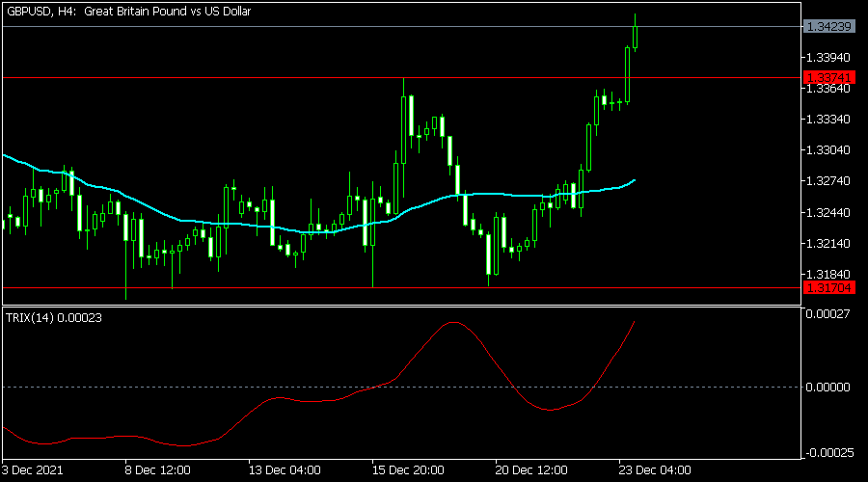Viewport: 868px width, 482px height.
Task: Click the chart title 'GBPUSD, H4: Great Britain Pound vs US Dollar'
Action: pyautogui.click(x=128, y=11)
